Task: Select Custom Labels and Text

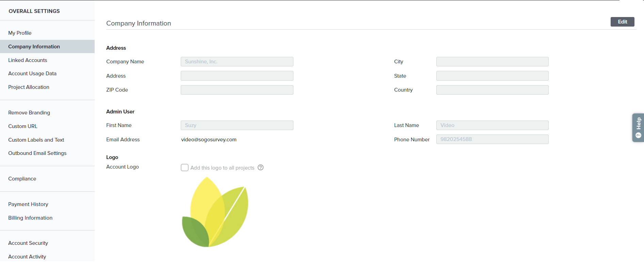Action: 36,140
